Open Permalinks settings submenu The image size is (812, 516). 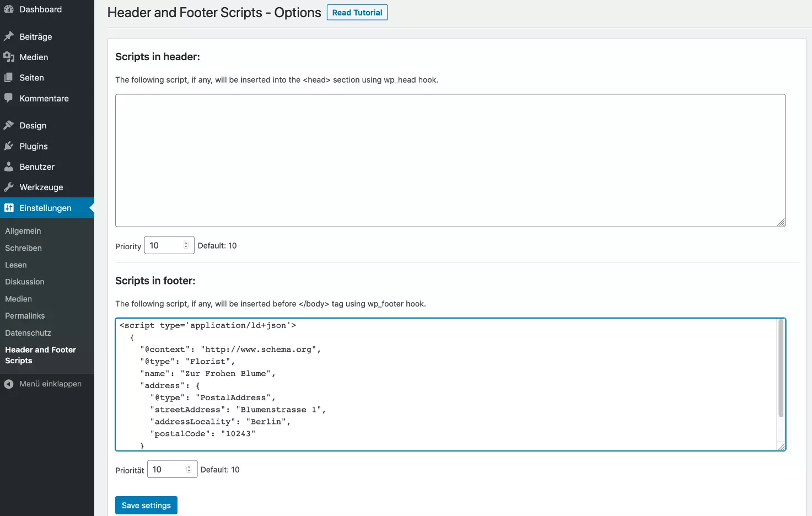[25, 316]
